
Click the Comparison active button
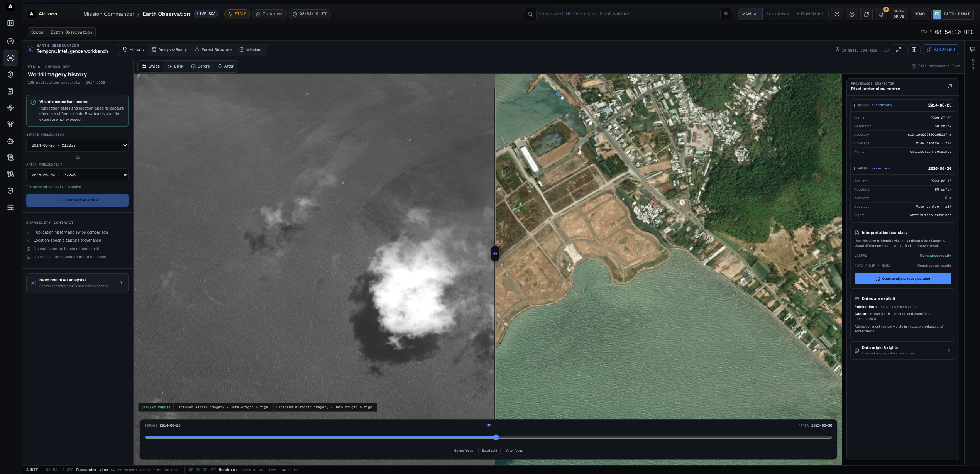click(77, 200)
